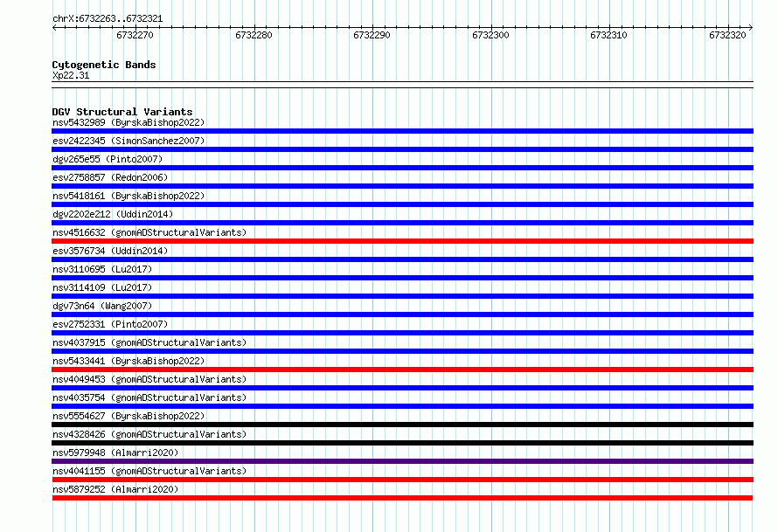Click the blue bar under dgv2202e212
The image size is (778, 532).
click(x=402, y=223)
